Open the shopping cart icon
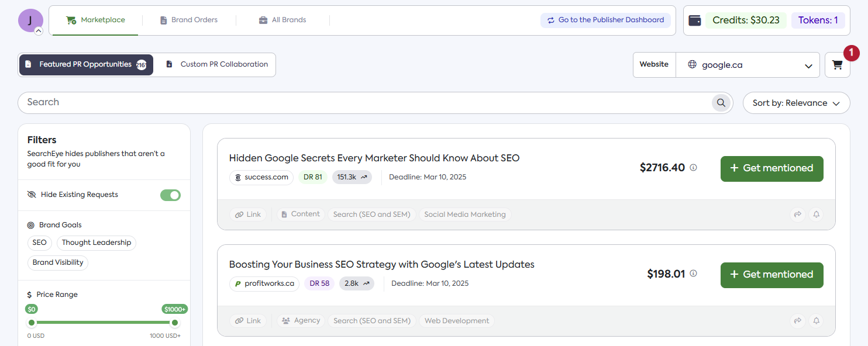Viewport: 868px width, 346px height. coord(837,65)
